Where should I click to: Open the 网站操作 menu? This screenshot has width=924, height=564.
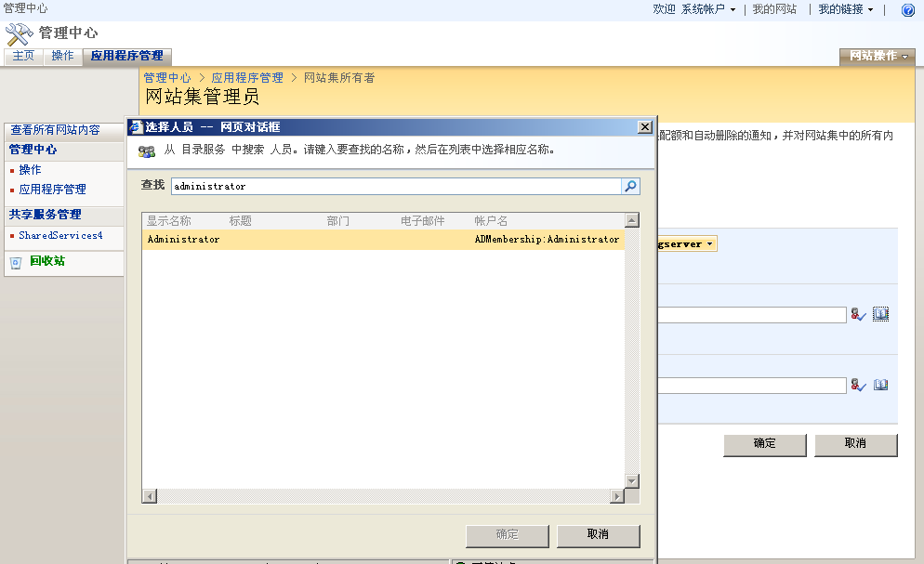pyautogui.click(x=878, y=56)
